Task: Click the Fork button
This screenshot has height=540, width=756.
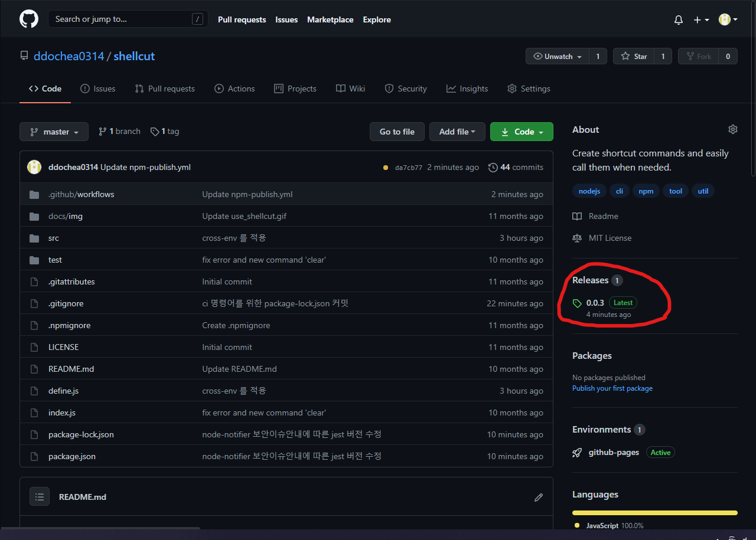Action: (x=698, y=56)
